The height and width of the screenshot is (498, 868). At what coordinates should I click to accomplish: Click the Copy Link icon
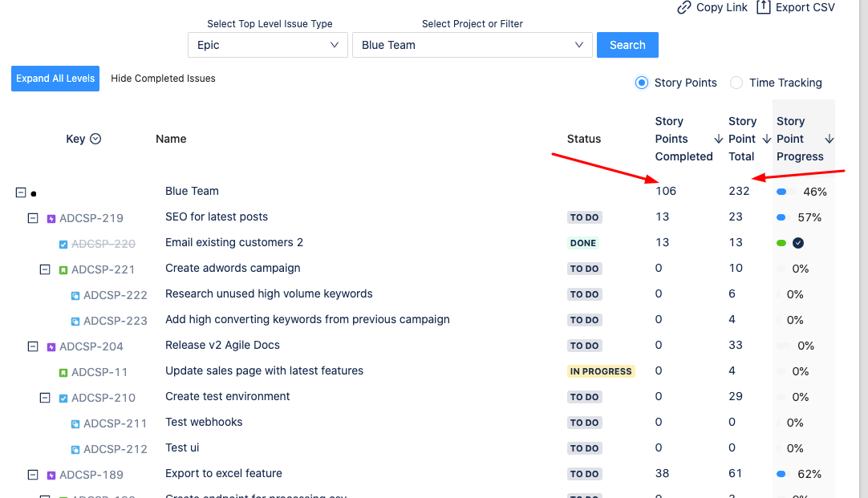pos(684,7)
